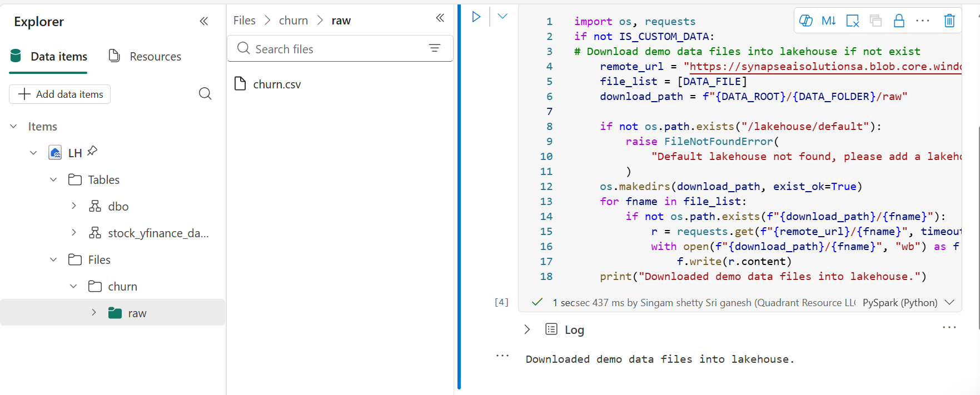Image resolution: width=980 pixels, height=395 pixels.
Task: Clear the cell output with the box-x icon
Action: tap(852, 21)
